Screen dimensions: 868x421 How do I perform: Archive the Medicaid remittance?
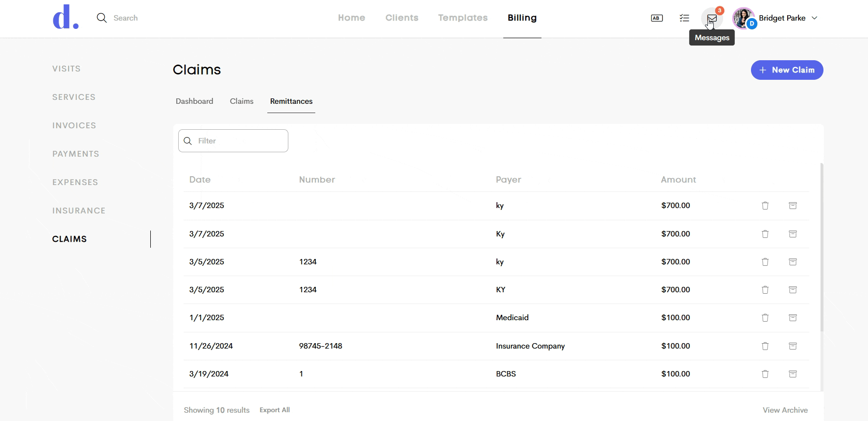coord(793,318)
